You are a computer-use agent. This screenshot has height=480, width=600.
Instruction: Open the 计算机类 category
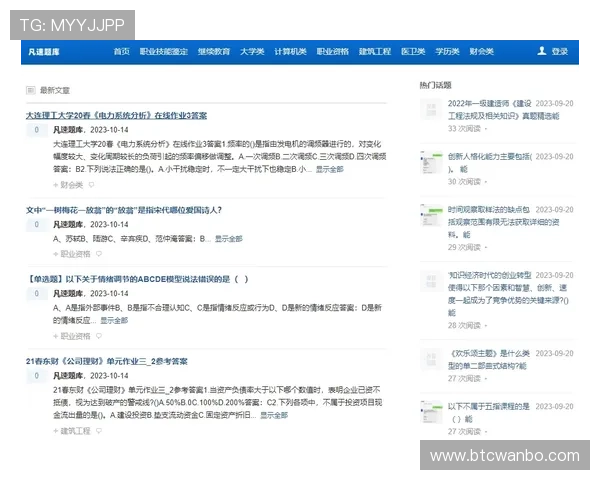(290, 51)
